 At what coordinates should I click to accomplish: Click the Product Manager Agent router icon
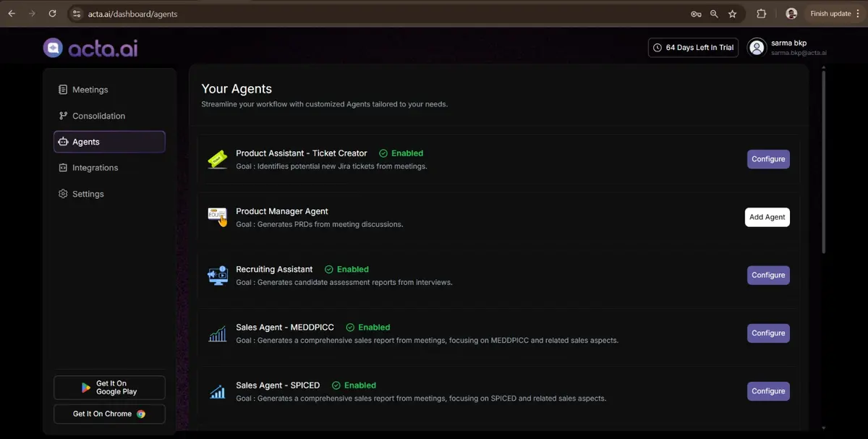(217, 216)
